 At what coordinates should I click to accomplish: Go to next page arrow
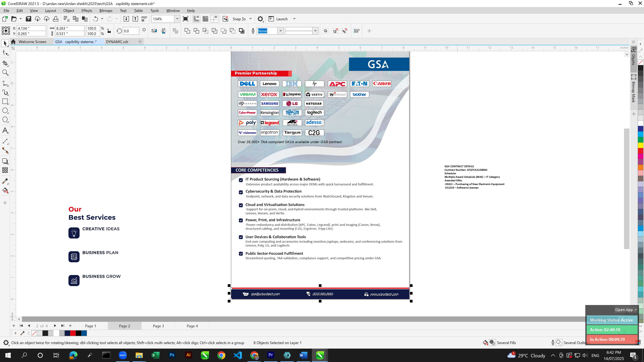55,326
